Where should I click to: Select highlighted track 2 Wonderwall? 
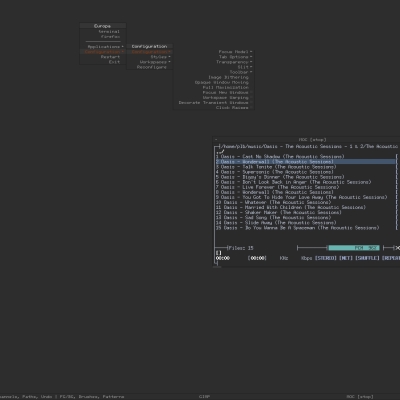(x=305, y=162)
